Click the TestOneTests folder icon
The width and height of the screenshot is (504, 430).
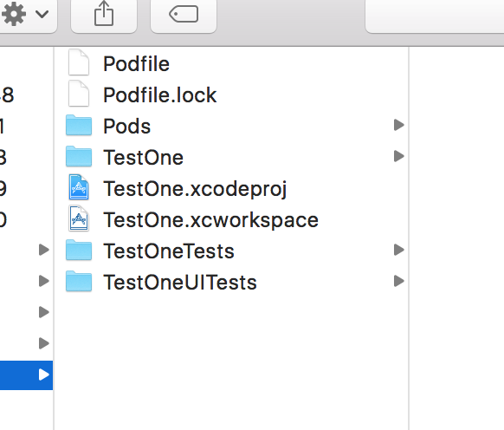click(79, 250)
